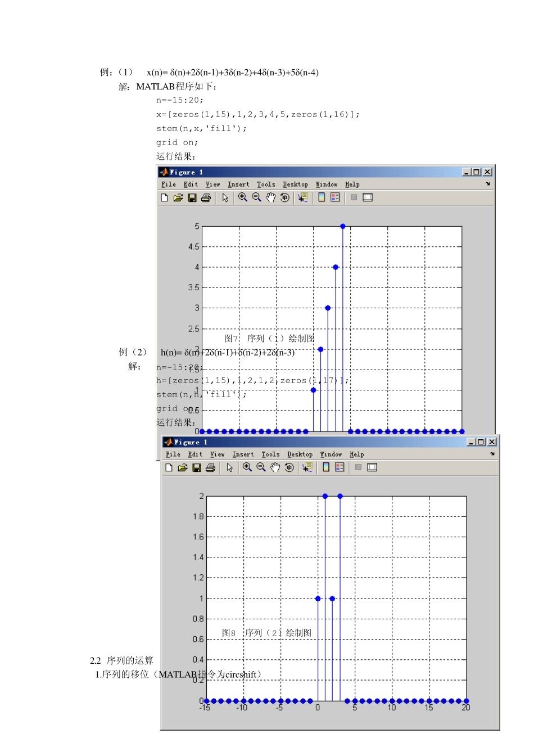
Task: Click Save icon in upper figure window
Action: coord(192,197)
